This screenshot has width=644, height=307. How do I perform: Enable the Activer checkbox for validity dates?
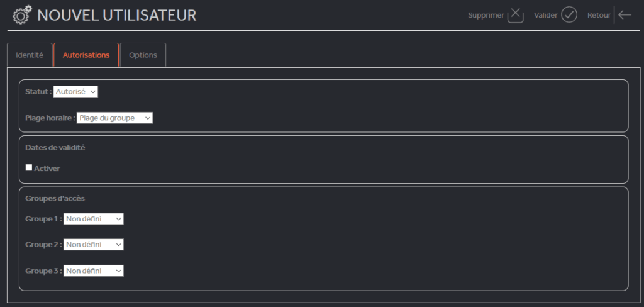coord(29,168)
